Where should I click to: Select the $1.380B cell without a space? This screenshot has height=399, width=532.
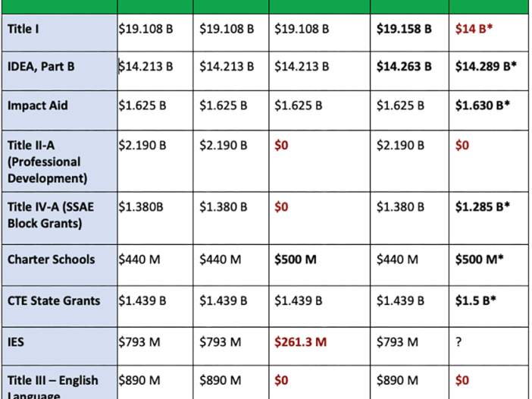[140, 206]
